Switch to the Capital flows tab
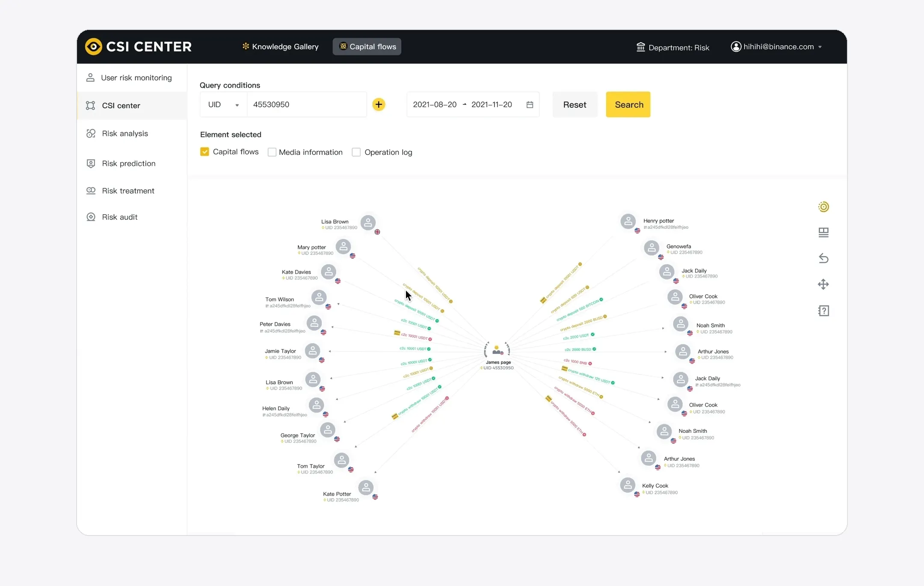 tap(367, 47)
